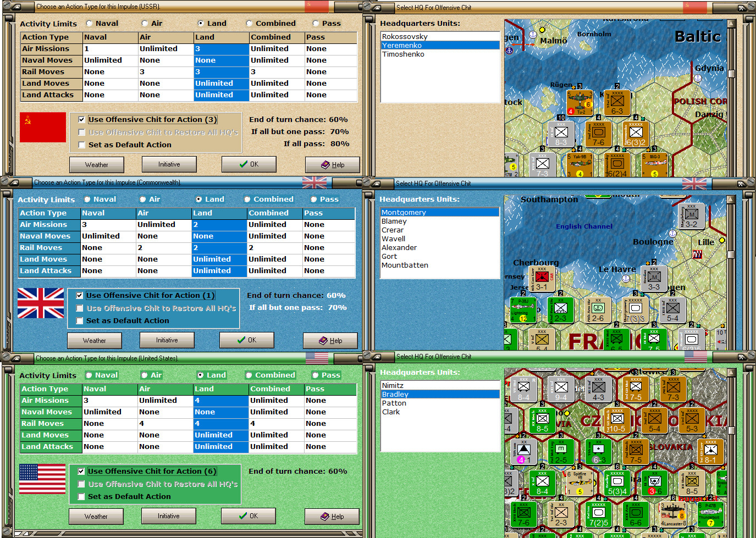Image resolution: width=756 pixels, height=538 pixels.
Task: Uncheck Use Offensive Chit for Action (6)
Action: coord(81,472)
